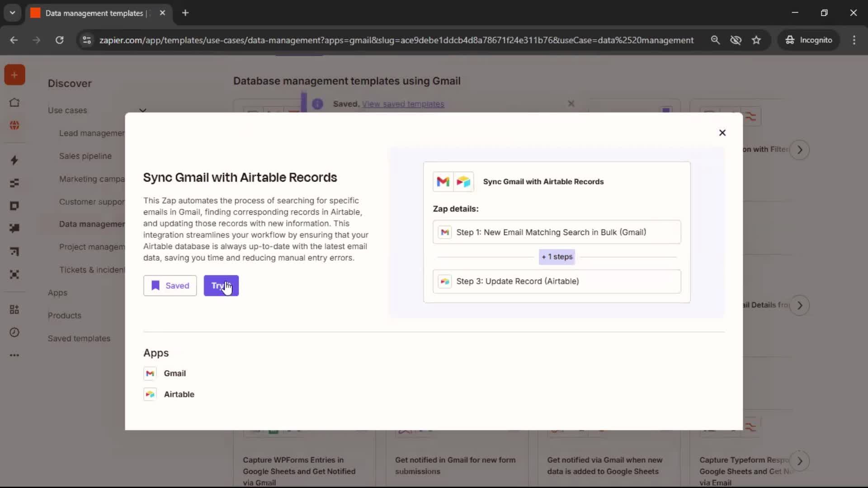
Task: Click the Airtable icon in Zap preview header
Action: coord(463,182)
